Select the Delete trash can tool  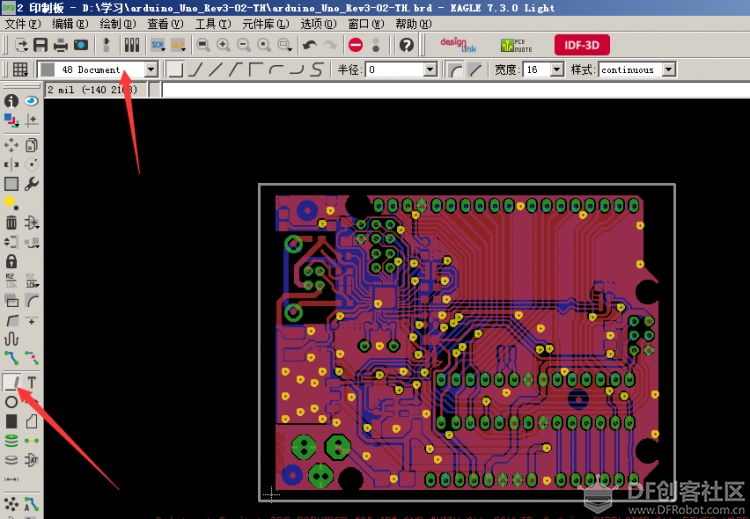point(11,222)
